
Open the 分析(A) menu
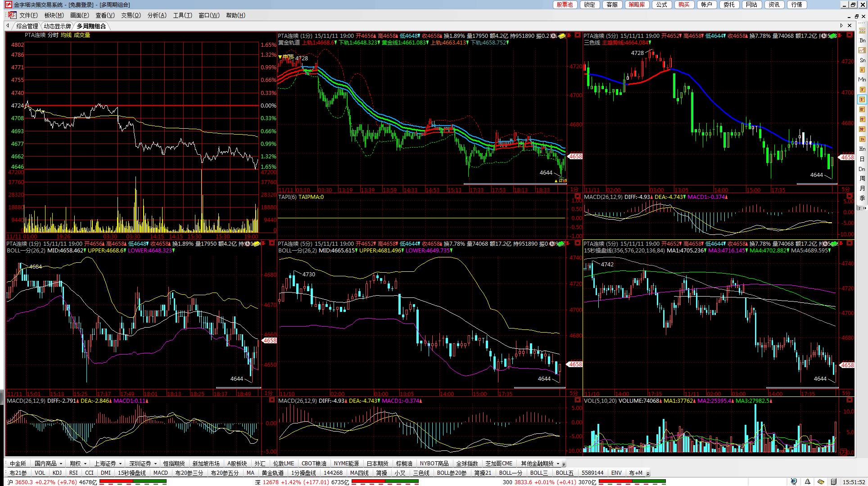click(157, 15)
